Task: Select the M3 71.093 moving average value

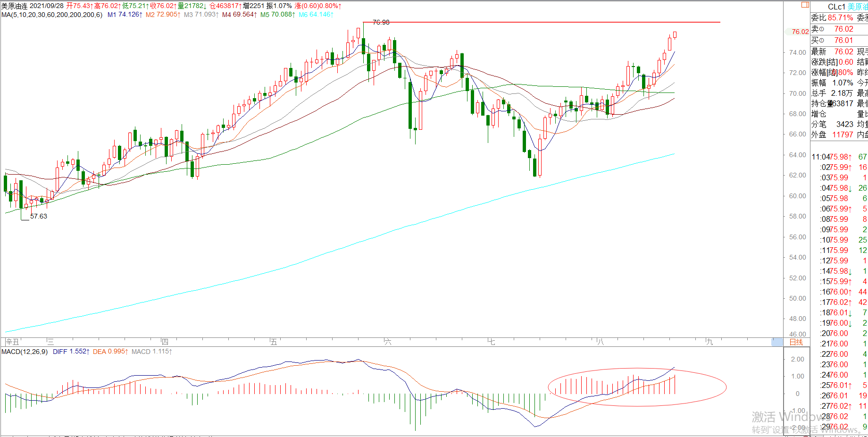Action: [201, 15]
